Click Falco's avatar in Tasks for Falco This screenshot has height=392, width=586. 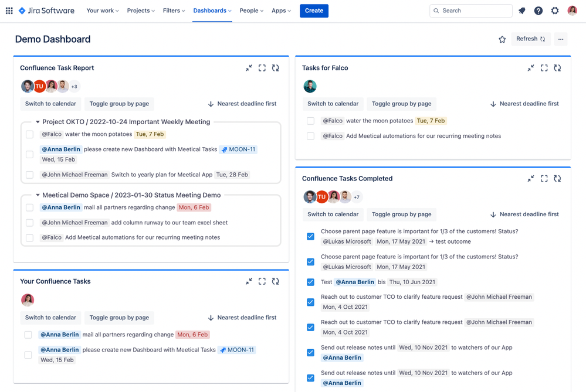pos(310,86)
